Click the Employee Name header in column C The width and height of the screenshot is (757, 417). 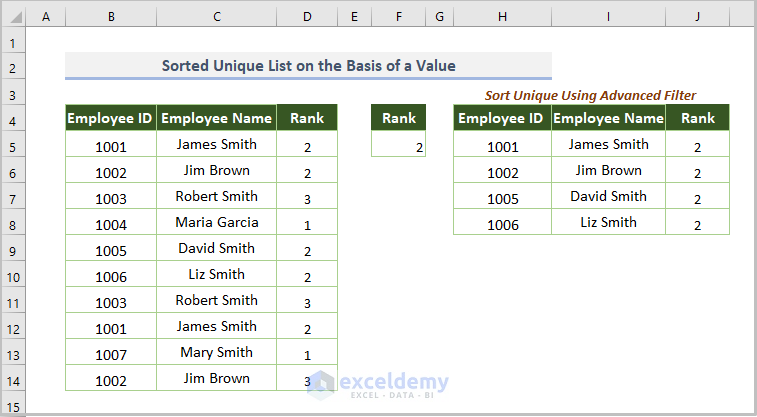[216, 118]
